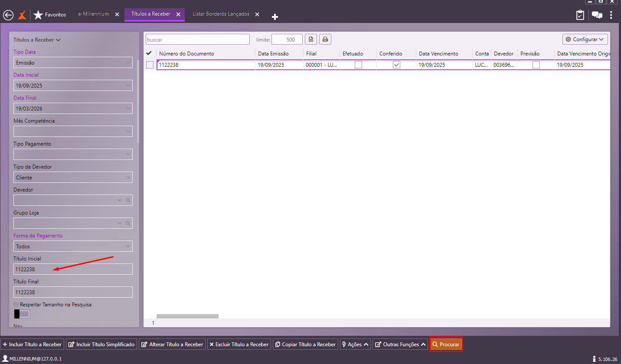Close the e-Millennium tab

[117, 14]
